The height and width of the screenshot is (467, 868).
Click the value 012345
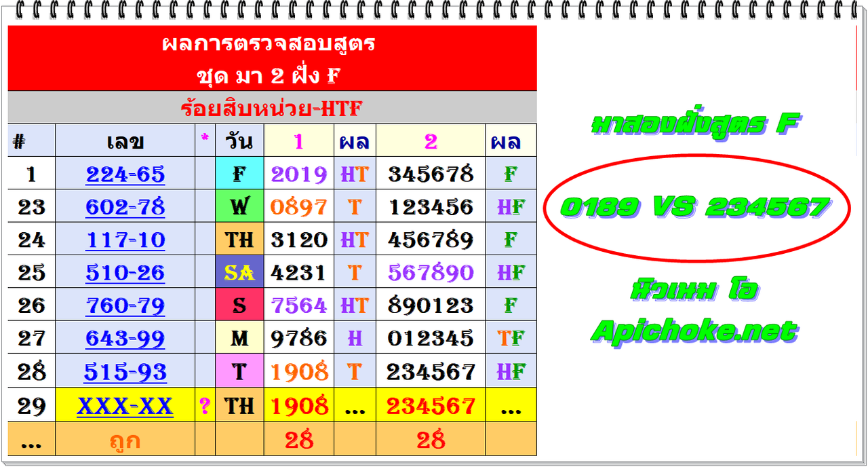[431, 338]
